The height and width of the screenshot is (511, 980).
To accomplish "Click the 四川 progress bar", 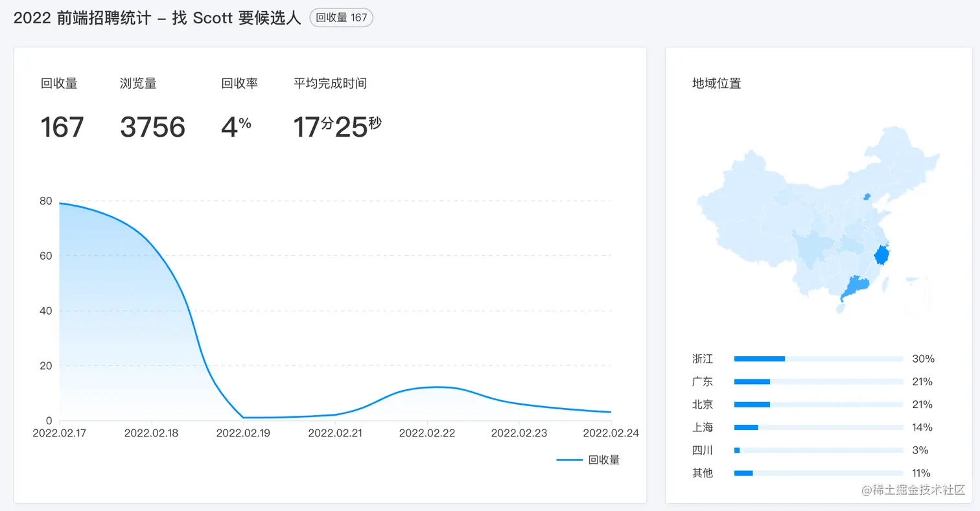I will (x=819, y=450).
